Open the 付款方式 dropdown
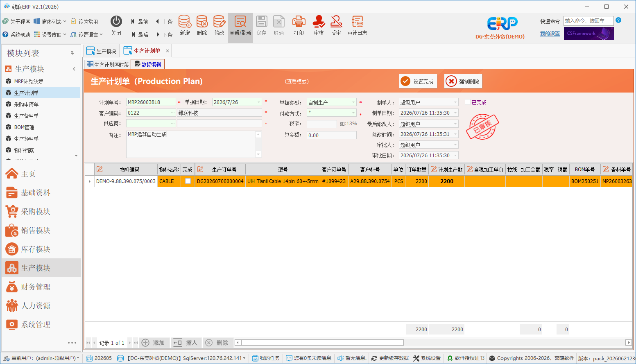636x364 pixels. tap(353, 113)
